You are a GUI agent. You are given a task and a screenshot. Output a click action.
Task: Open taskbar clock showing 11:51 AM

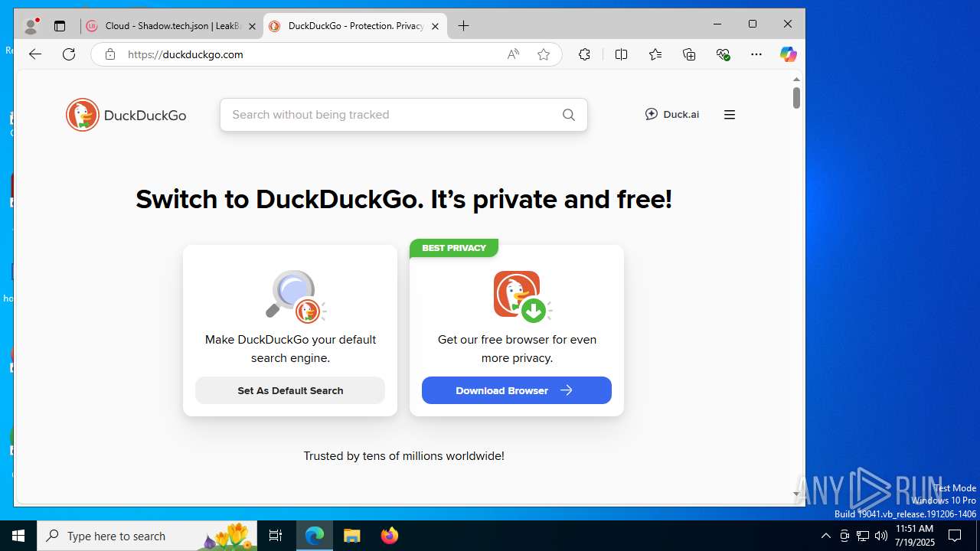915,536
